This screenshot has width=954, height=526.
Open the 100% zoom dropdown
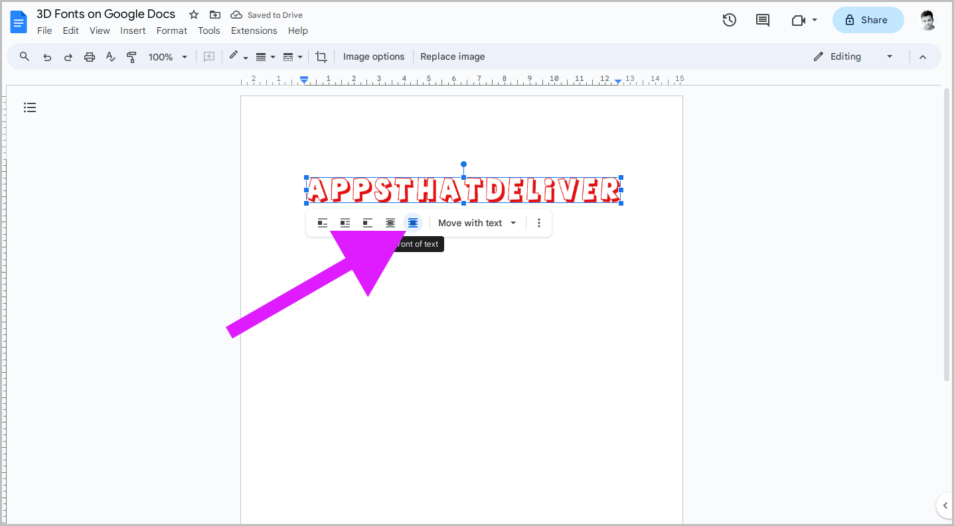point(168,57)
